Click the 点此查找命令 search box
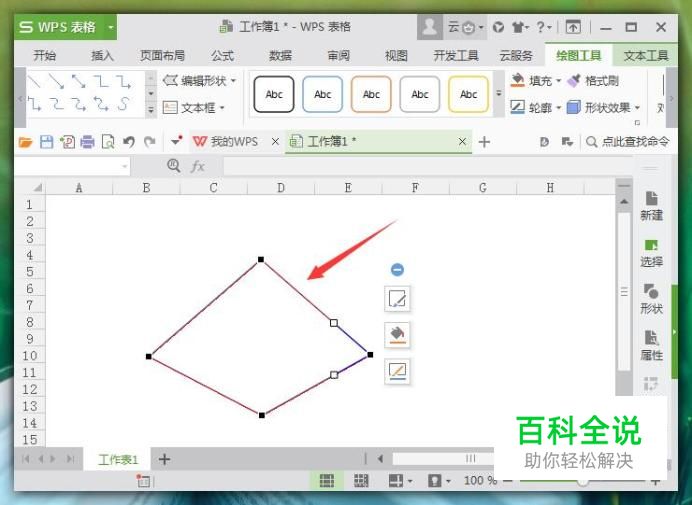 click(x=628, y=142)
